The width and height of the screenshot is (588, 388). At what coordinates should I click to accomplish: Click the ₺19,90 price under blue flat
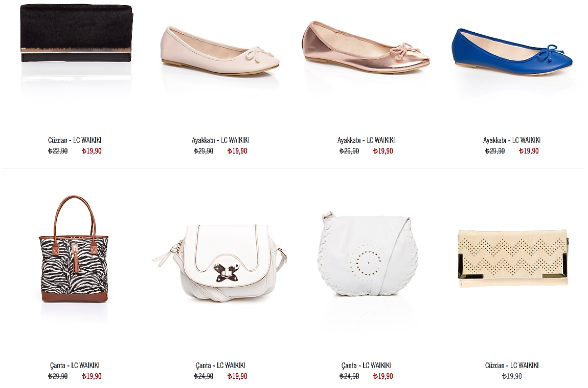529,151
